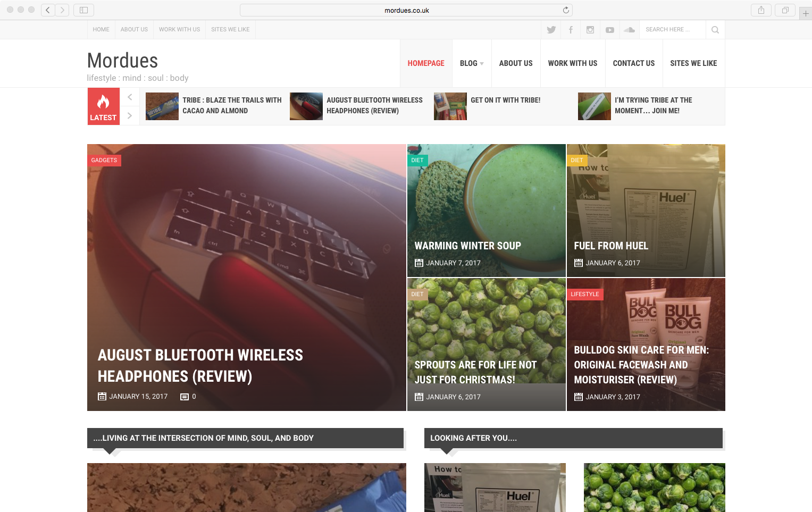Show next latest-news items arrow

tap(130, 115)
